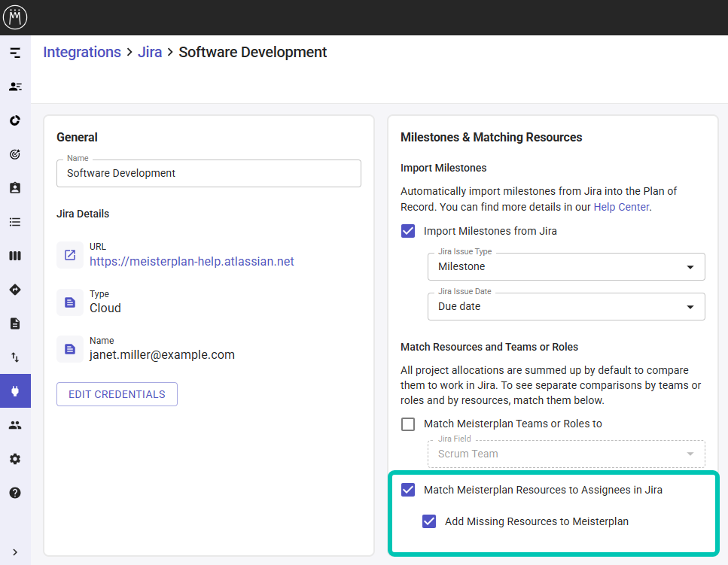Click the Match Resources and Teams or Roles heading
Image resolution: width=728 pixels, height=565 pixels.
click(x=489, y=347)
